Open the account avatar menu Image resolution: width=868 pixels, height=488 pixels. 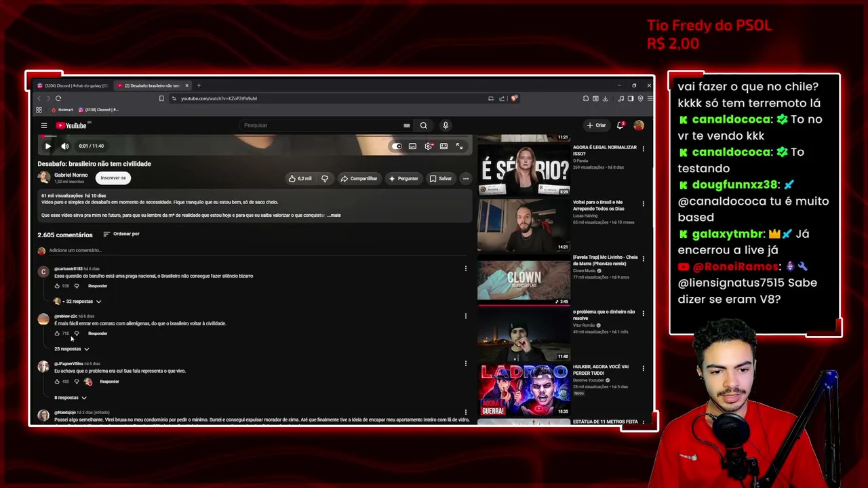pos(639,125)
